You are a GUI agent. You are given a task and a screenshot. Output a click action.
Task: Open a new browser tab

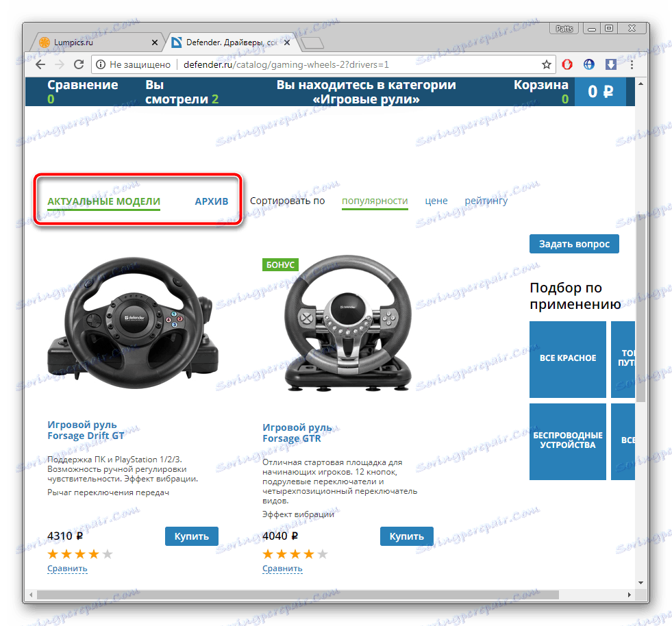312,43
